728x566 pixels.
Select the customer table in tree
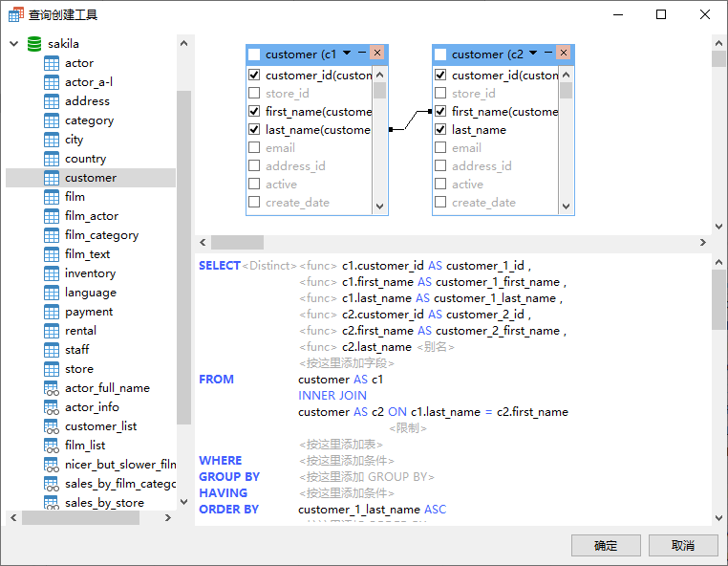[x=91, y=178]
